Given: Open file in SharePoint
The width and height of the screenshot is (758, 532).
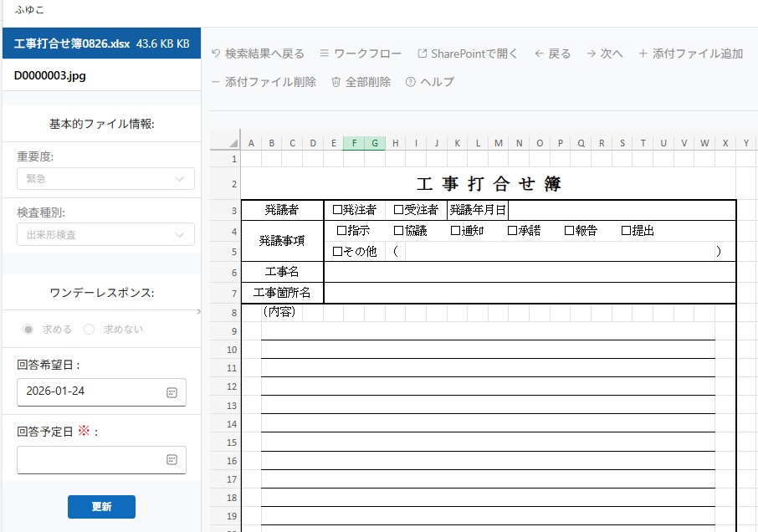Looking at the screenshot, I should point(423,54).
